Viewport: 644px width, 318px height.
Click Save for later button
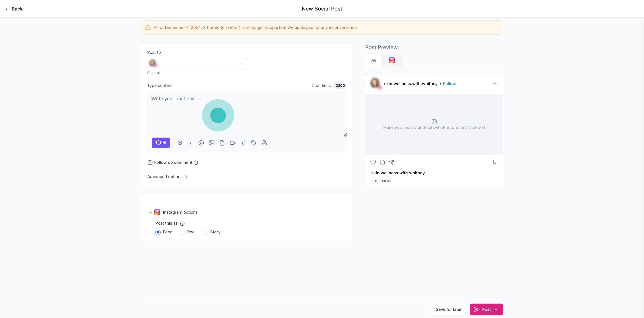pyautogui.click(x=449, y=309)
